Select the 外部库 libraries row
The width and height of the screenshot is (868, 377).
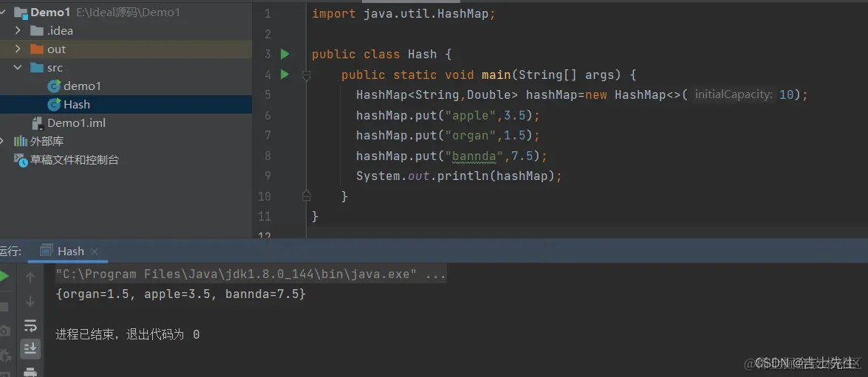coord(126,141)
